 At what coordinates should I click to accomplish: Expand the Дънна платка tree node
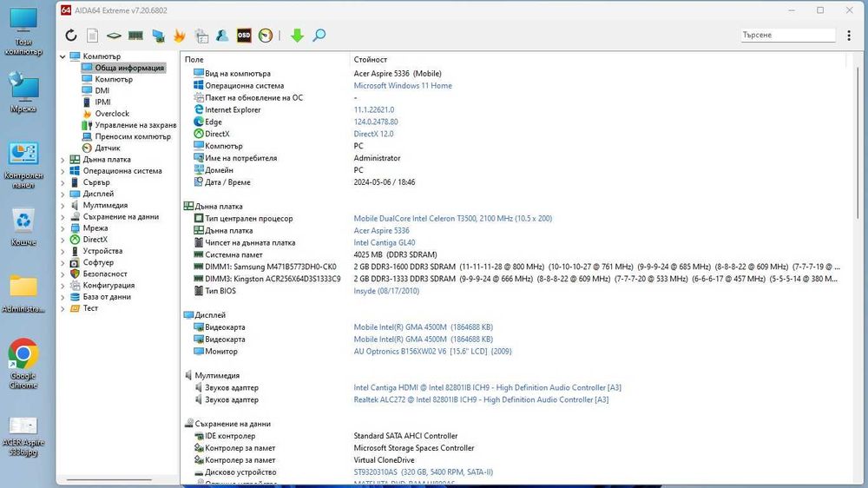tap(62, 160)
